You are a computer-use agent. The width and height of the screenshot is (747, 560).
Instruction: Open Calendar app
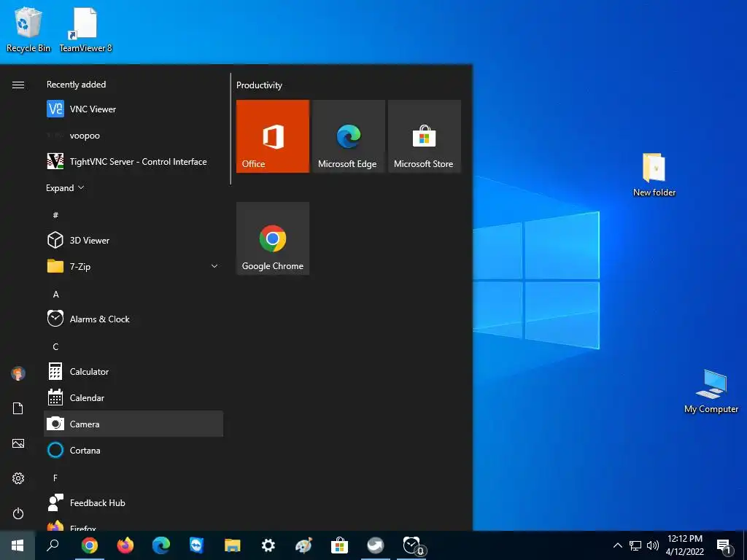coord(133,397)
